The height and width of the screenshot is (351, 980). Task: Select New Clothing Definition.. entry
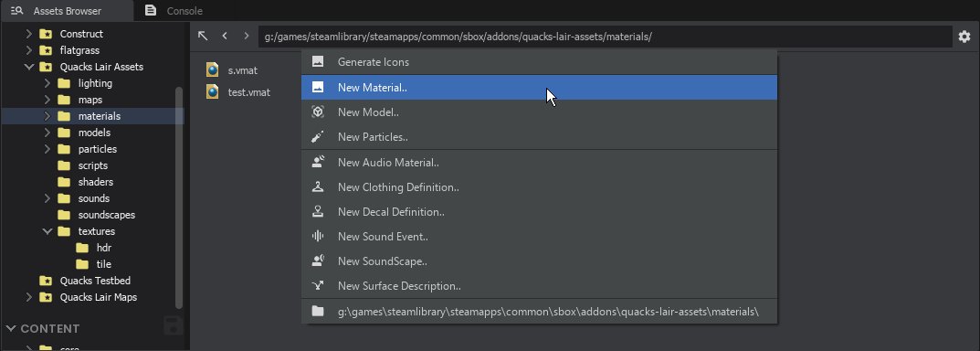coord(539,187)
